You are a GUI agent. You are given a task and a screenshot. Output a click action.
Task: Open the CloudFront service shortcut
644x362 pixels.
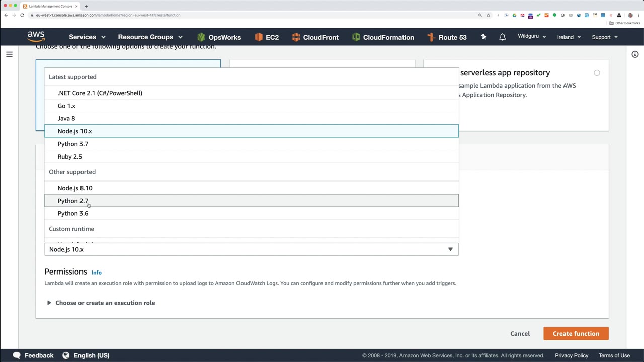315,37
